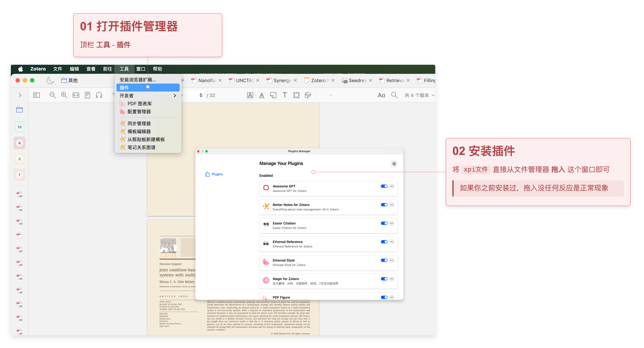Image resolution: width=644 pixels, height=348 pixels.
Task: Select the pink 4 annotation badge
Action: [20, 143]
